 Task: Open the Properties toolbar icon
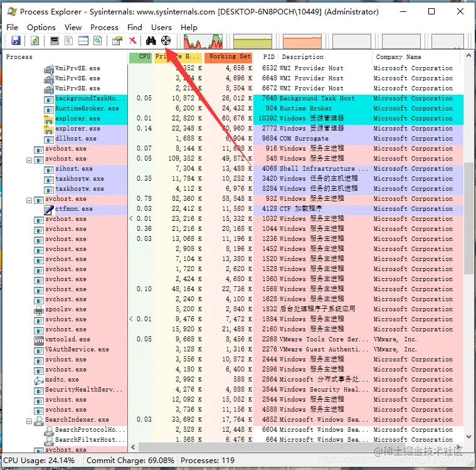pyautogui.click(x=117, y=41)
